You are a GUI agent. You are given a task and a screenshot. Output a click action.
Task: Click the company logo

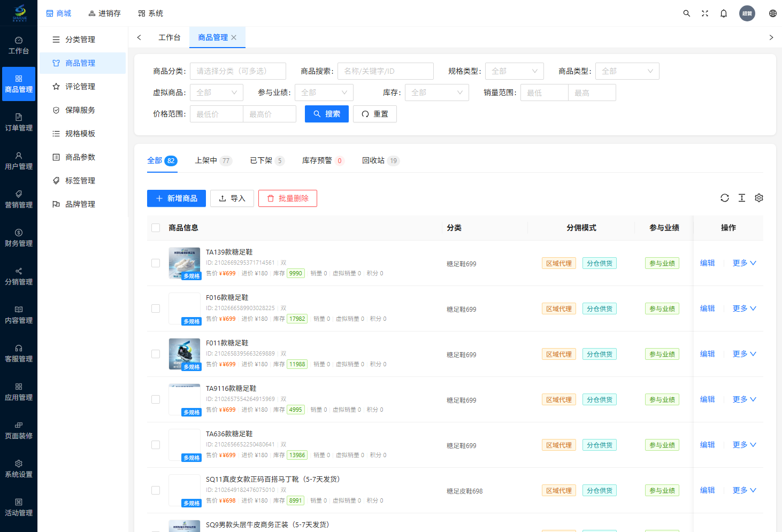coord(19,13)
